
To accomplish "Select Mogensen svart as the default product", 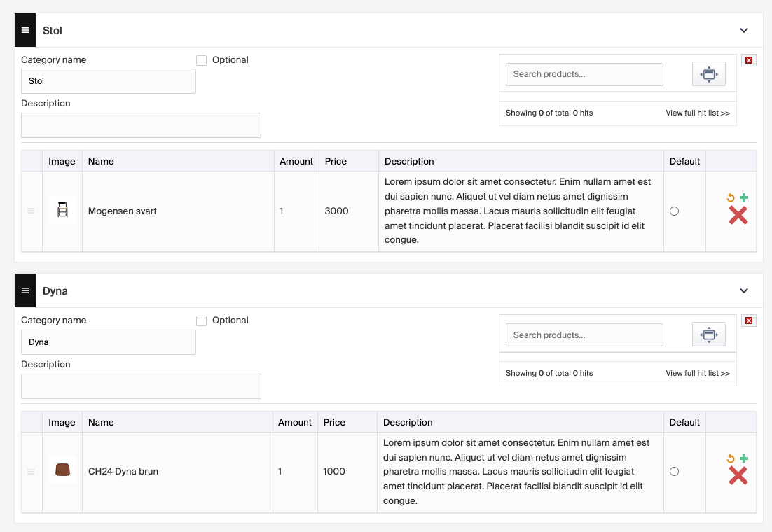I will [x=674, y=211].
